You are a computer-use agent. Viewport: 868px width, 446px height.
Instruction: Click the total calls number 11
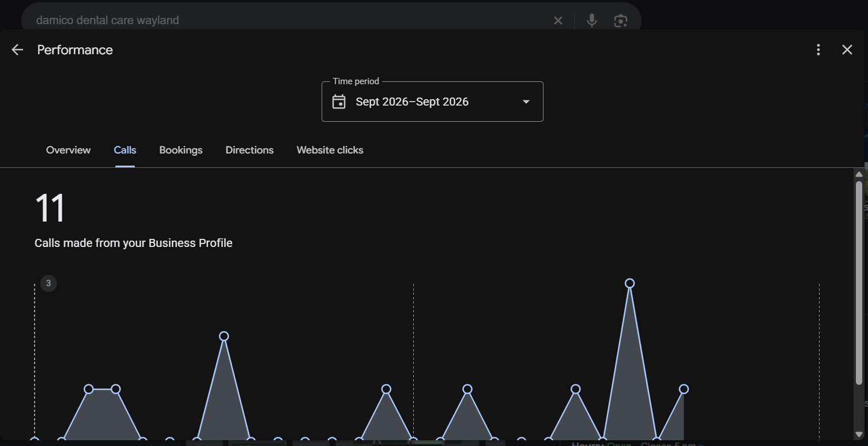pos(50,209)
